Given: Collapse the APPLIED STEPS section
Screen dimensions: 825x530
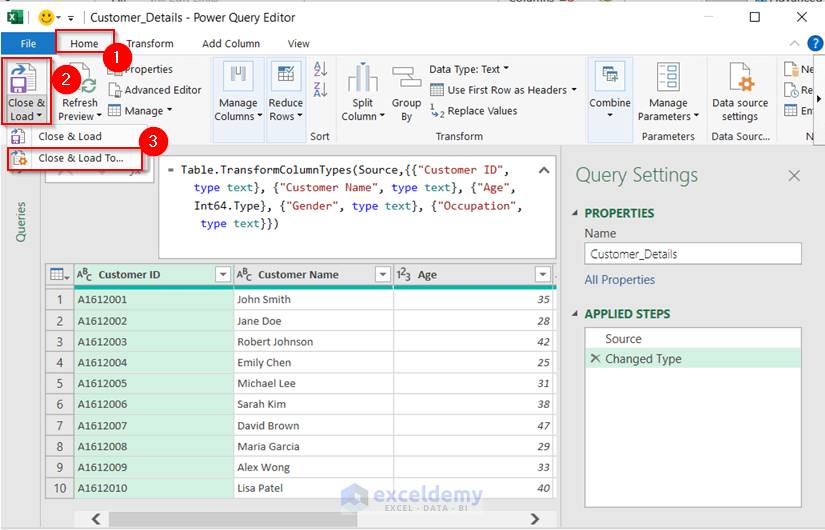Looking at the screenshot, I should coord(576,314).
